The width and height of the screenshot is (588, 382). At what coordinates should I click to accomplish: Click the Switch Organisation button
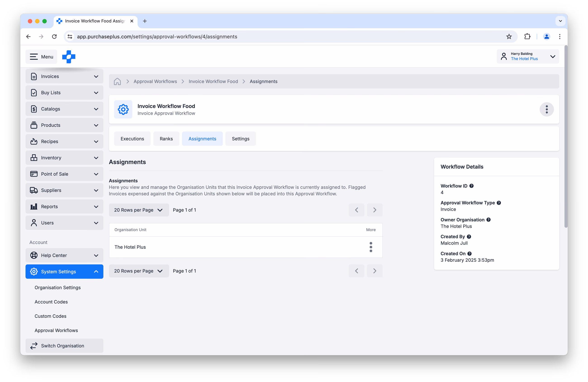(64, 346)
